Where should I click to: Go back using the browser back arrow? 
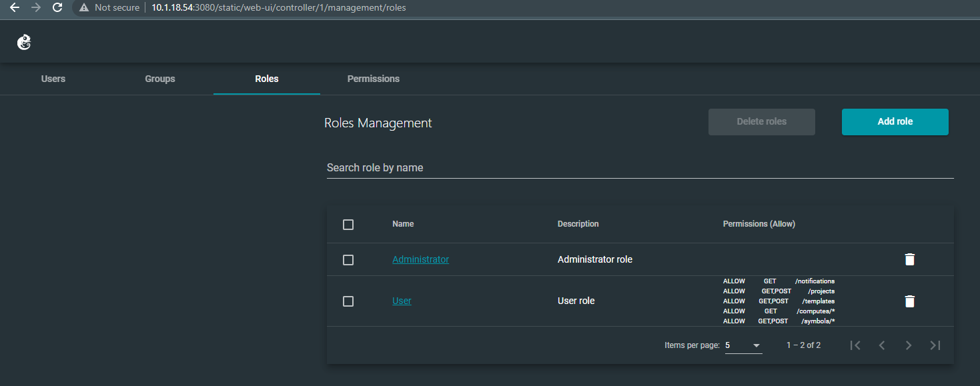pos(15,8)
